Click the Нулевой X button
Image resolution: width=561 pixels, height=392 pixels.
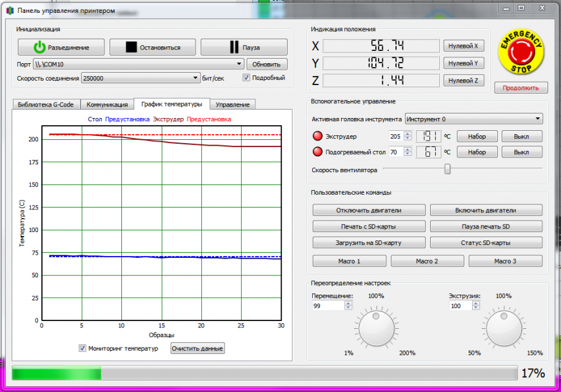[464, 46]
